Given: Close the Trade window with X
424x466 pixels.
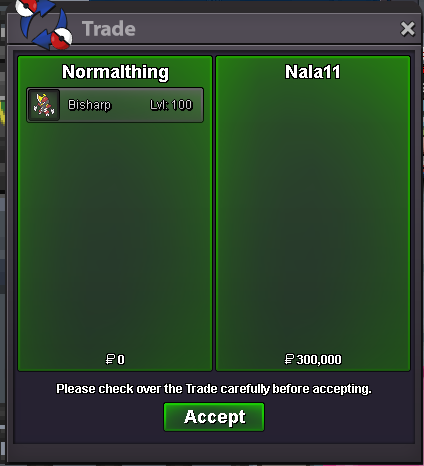Looking at the screenshot, I should (x=407, y=29).
